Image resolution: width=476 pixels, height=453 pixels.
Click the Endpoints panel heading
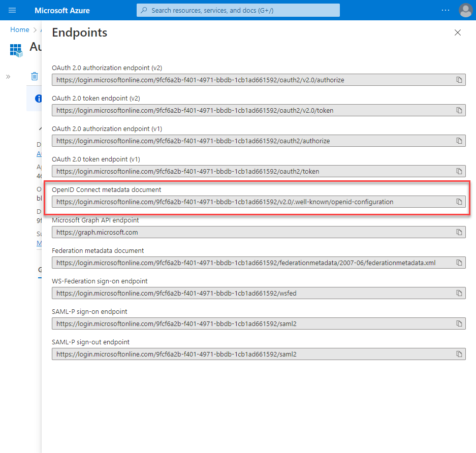coord(80,33)
